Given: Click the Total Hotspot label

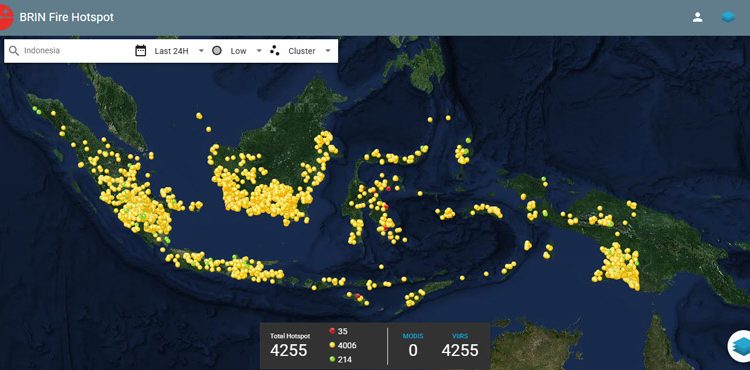Looking at the screenshot, I should [290, 336].
